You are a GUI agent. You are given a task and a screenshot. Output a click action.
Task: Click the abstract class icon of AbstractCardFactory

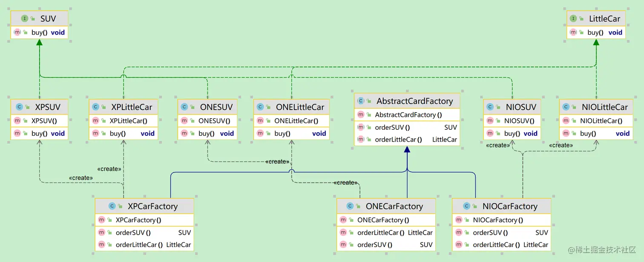click(x=361, y=101)
